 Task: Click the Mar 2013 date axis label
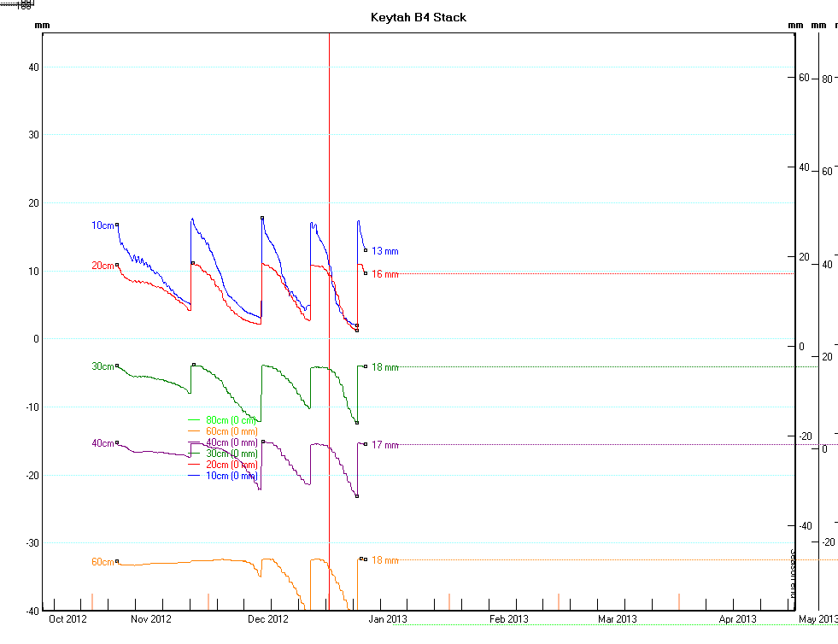tap(617, 619)
